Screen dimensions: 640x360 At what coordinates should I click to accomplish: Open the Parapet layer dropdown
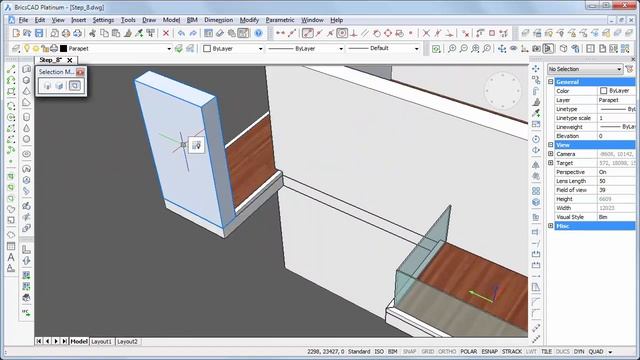click(169, 49)
